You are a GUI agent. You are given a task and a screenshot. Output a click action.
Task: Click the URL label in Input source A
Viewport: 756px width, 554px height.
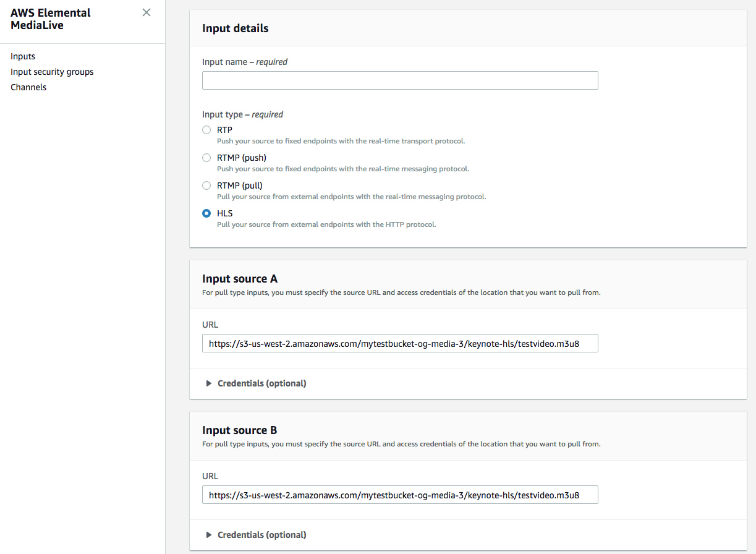point(210,325)
